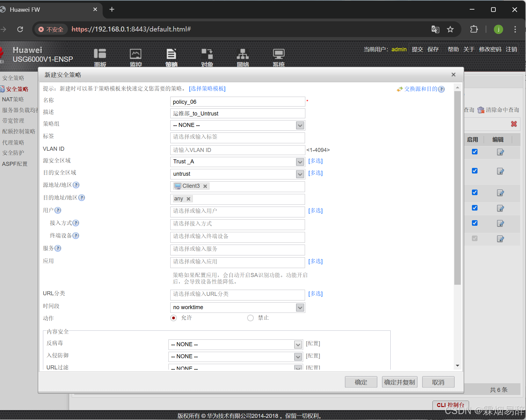Click help icon beside 交换源和目的
This screenshot has height=420, width=526.
click(441, 89)
